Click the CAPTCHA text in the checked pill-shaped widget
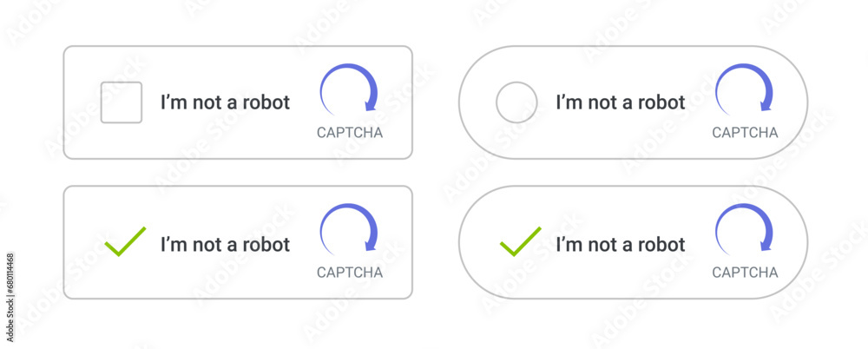Viewport: 868px width, 349px height. [745, 273]
